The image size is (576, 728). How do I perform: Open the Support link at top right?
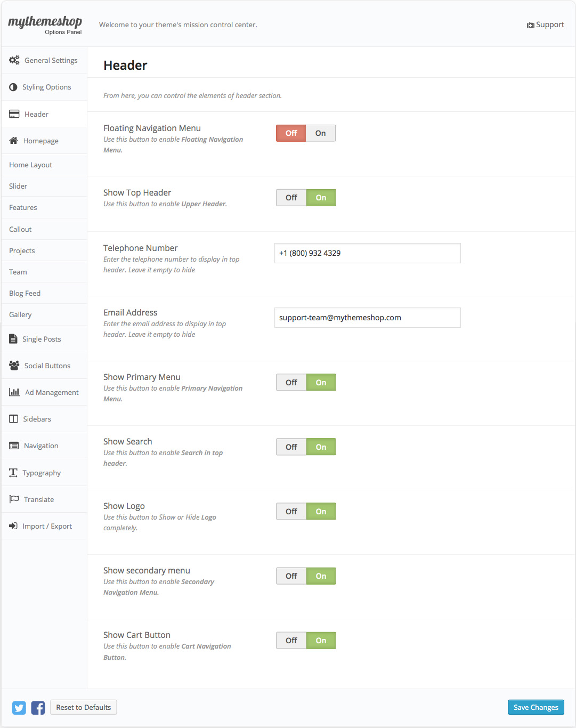[x=545, y=25]
